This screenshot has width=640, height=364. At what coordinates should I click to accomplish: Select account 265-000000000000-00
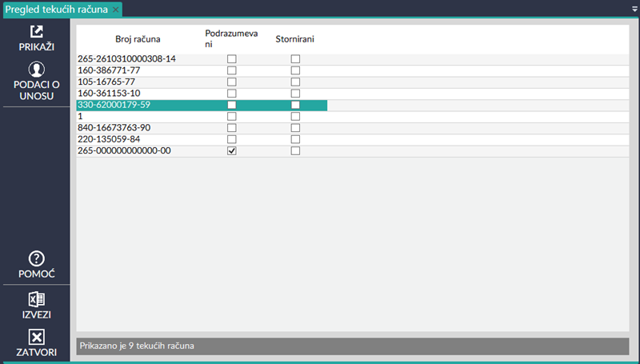[x=124, y=150]
